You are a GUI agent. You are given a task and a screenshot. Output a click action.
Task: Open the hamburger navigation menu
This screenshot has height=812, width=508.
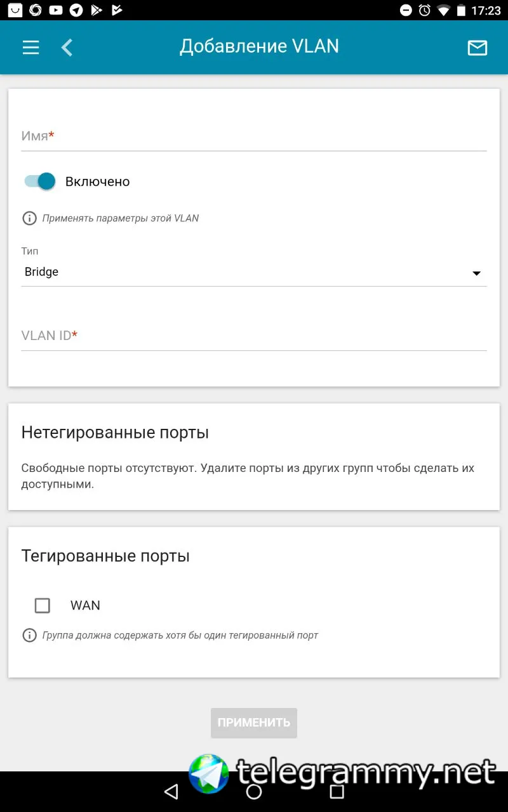point(30,48)
